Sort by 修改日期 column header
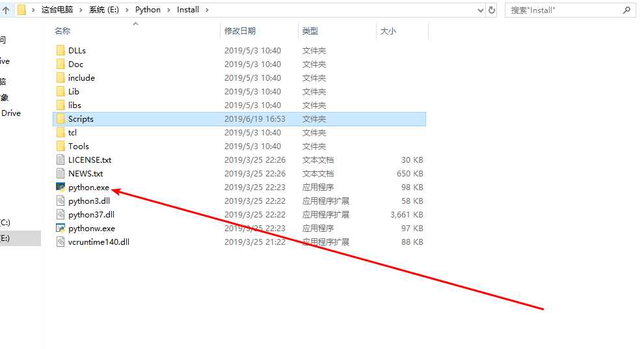The width and height of the screenshot is (644, 349). click(240, 31)
